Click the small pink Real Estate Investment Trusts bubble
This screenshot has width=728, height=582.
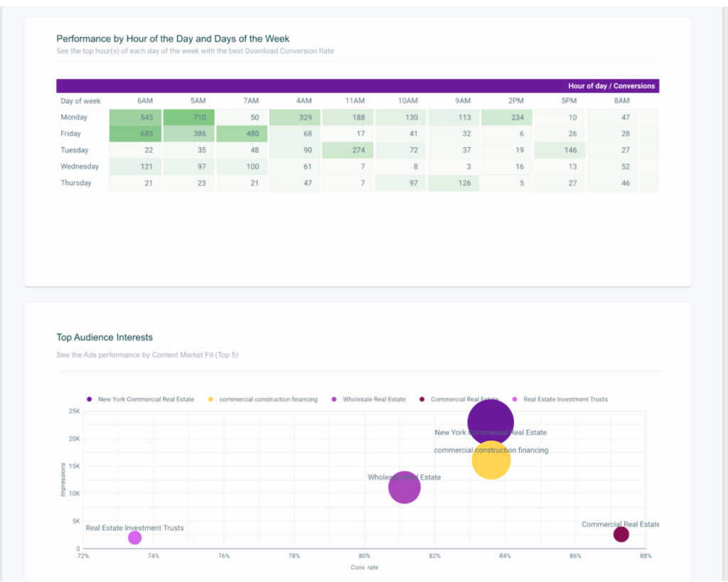pyautogui.click(x=134, y=538)
